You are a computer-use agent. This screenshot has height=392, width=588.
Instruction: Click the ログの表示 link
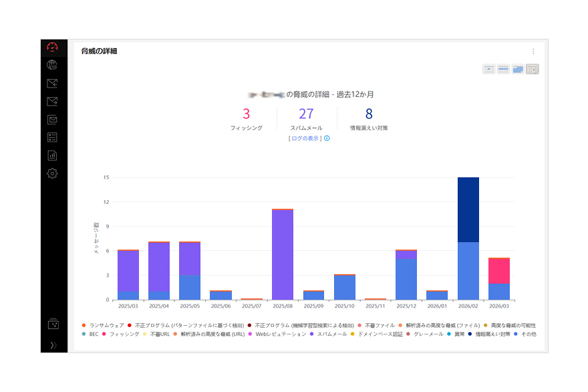(305, 138)
